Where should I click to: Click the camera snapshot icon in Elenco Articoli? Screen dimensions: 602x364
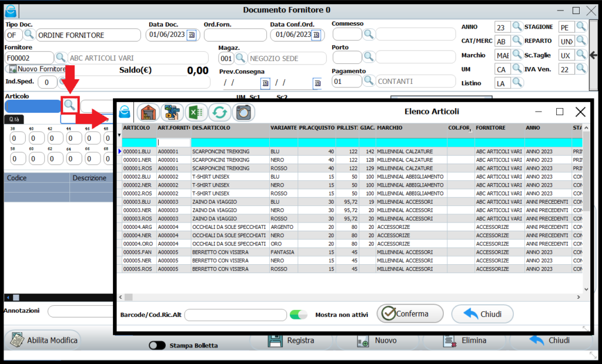[x=243, y=112]
